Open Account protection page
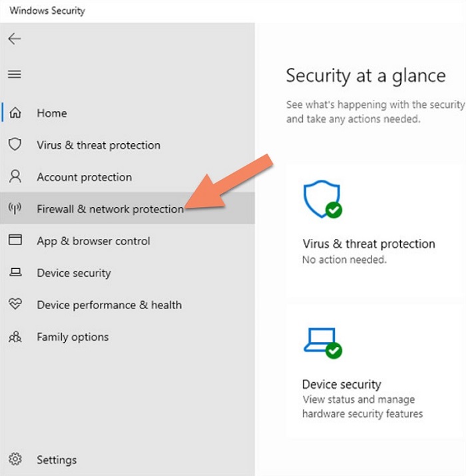 (x=128, y=177)
